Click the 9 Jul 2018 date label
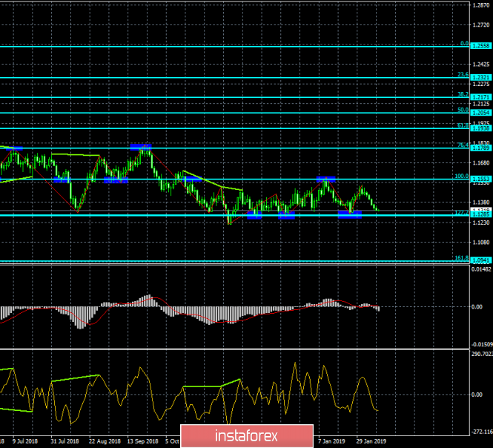The image size is (493, 448). click(x=25, y=441)
